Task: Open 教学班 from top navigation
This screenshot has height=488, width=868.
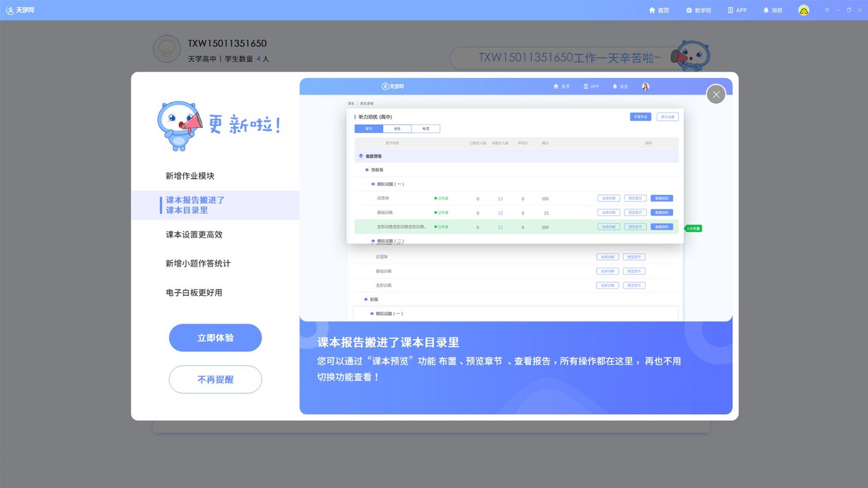Action: [698, 10]
